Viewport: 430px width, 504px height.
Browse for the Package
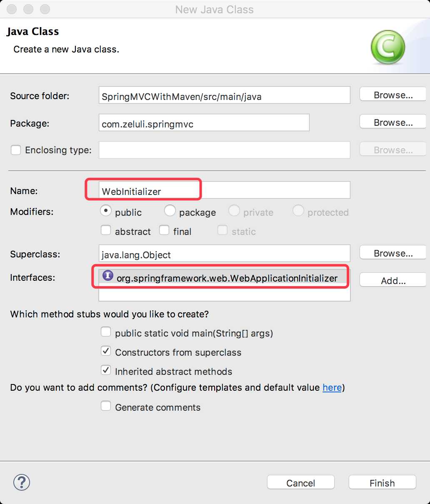(x=393, y=122)
